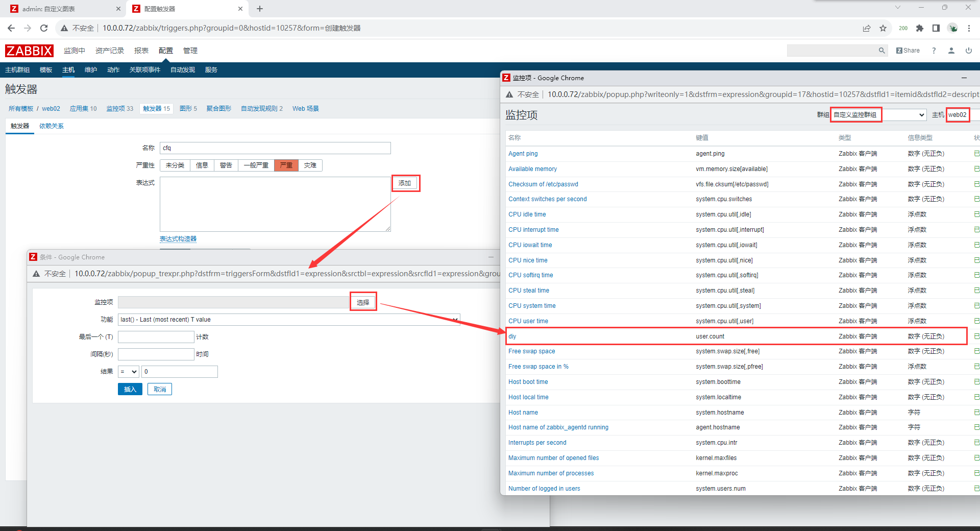Set severity to 严重
980x531 pixels.
(x=286, y=165)
